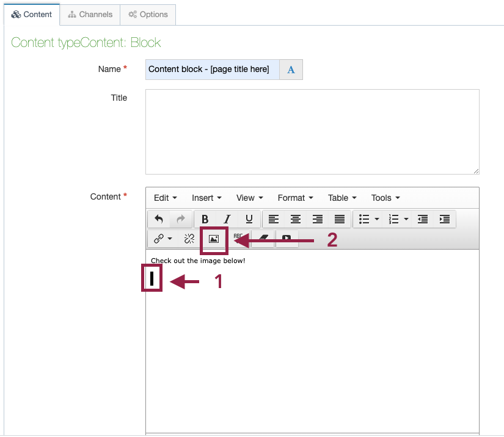Insert a bullet list
The width and height of the screenshot is (504, 437).
[x=364, y=219]
